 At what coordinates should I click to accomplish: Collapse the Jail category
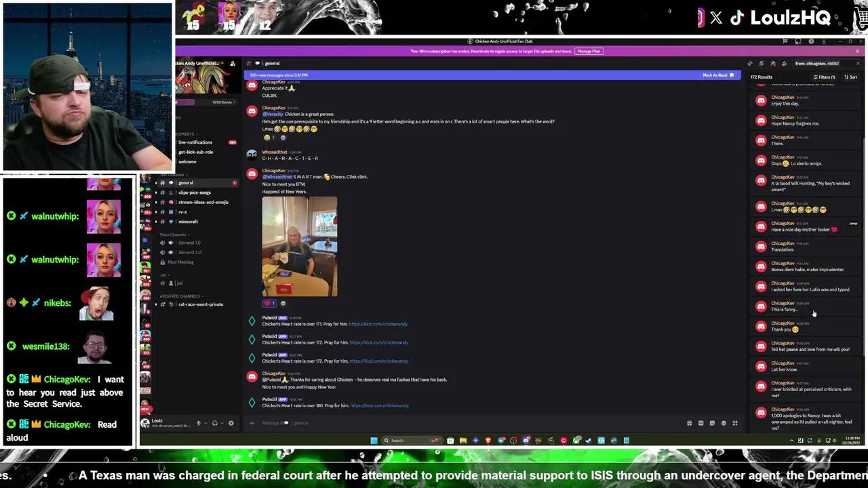click(x=163, y=274)
